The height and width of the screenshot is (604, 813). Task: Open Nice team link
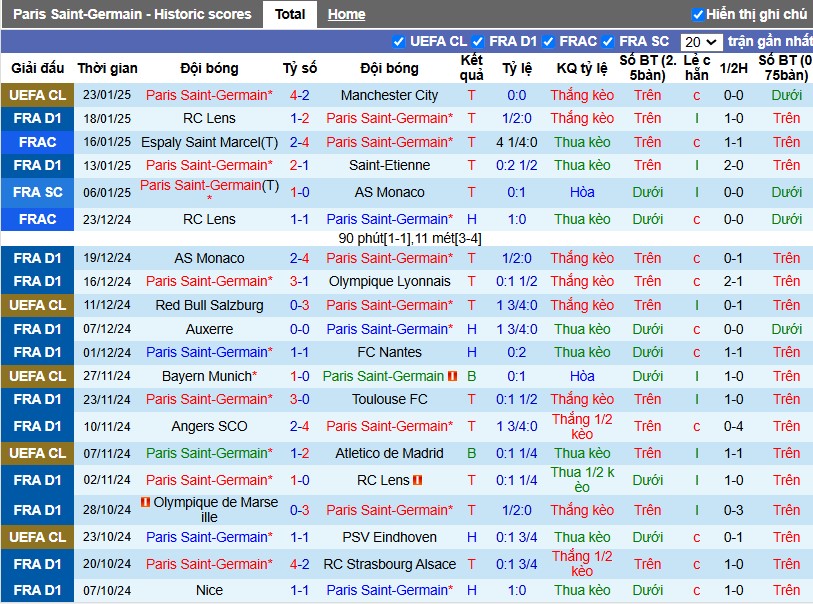click(209, 591)
